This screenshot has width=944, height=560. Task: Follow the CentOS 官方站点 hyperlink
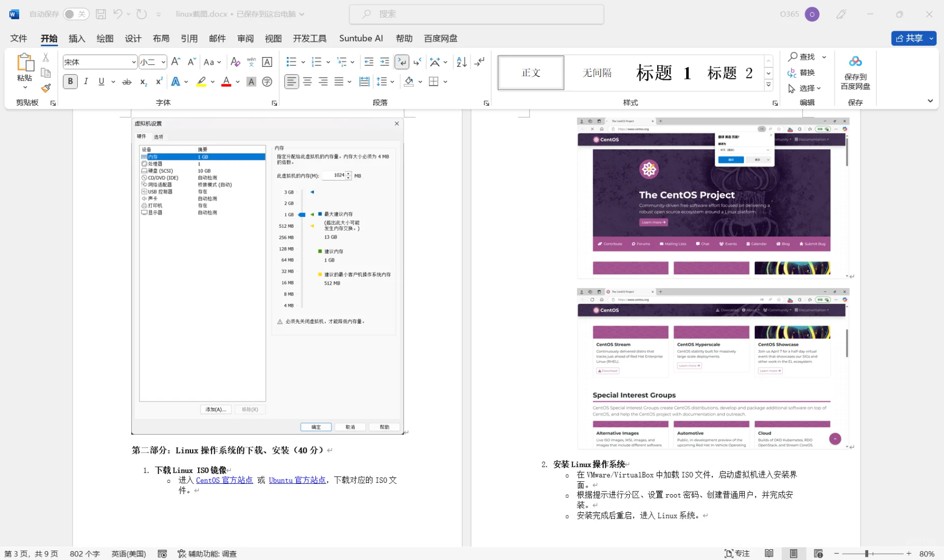[224, 480]
